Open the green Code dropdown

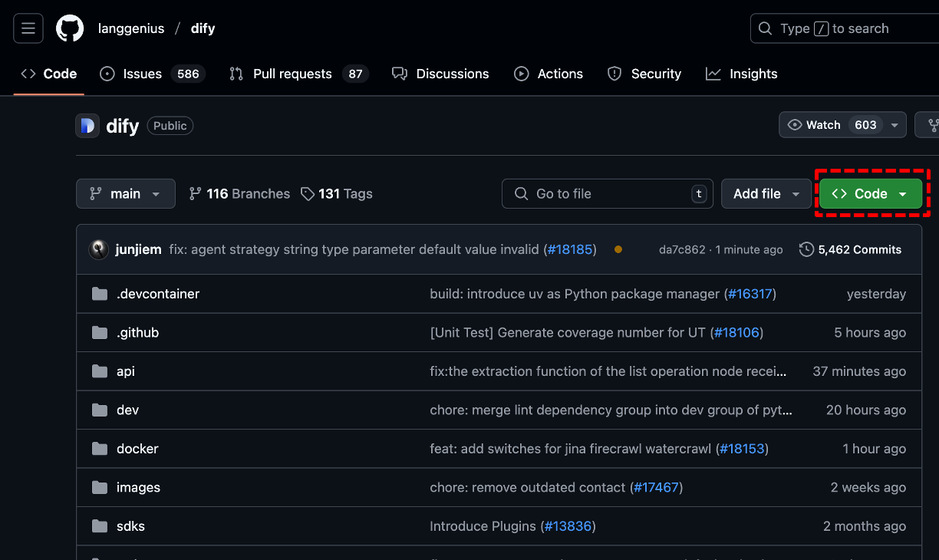(x=871, y=193)
